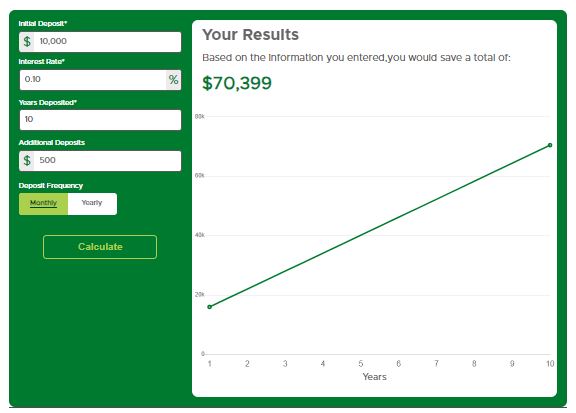This screenshot has width=576, height=413.
Task: Select the Years Deposited field showing 10
Action: tap(100, 120)
